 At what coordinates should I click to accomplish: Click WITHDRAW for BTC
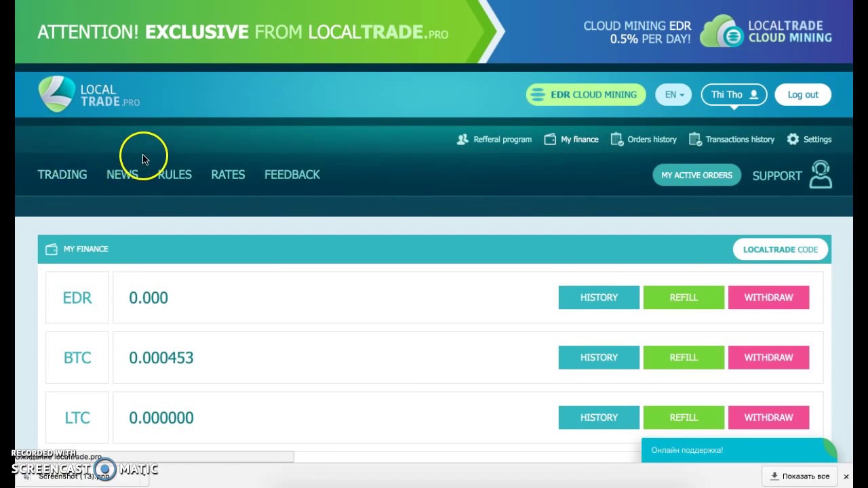click(x=768, y=357)
